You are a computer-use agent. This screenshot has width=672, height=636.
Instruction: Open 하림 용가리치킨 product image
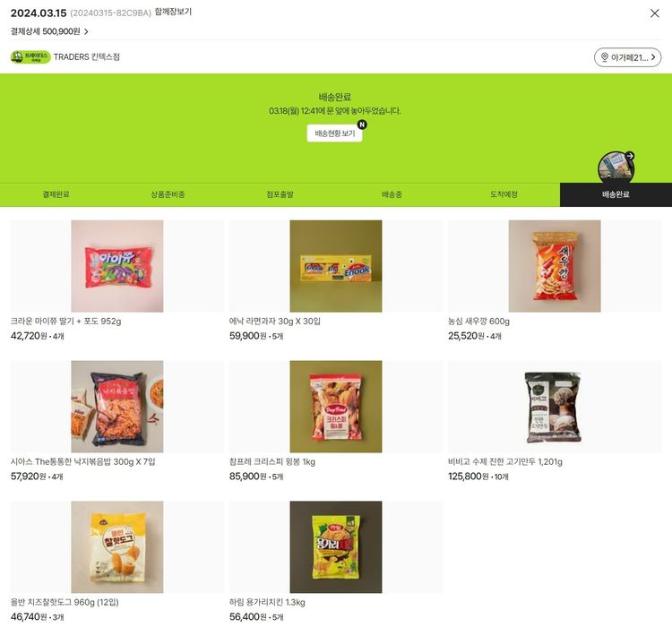click(x=336, y=547)
